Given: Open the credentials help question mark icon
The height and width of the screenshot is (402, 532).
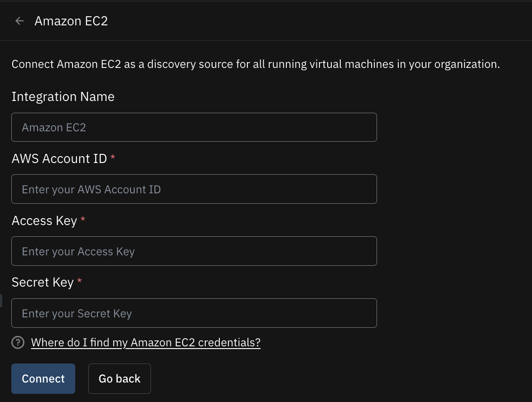Looking at the screenshot, I should tap(18, 342).
